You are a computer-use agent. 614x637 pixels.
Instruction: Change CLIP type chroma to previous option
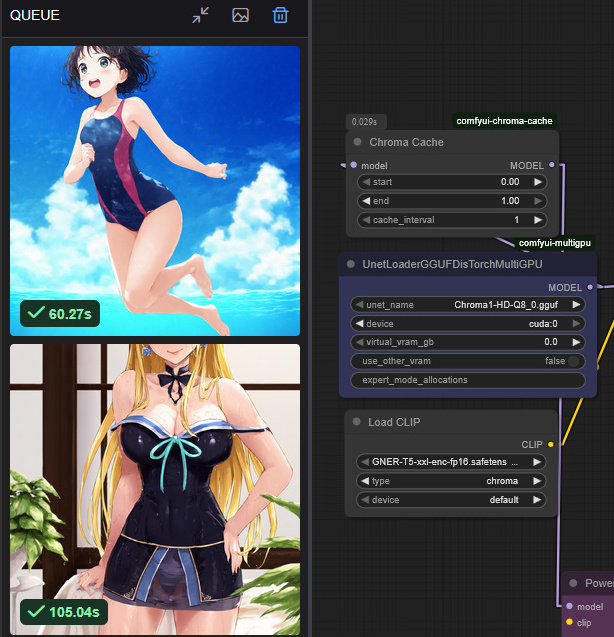coord(365,481)
